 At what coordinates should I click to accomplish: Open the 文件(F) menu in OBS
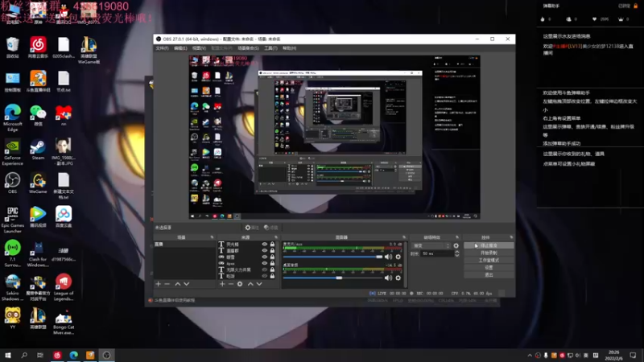click(162, 48)
